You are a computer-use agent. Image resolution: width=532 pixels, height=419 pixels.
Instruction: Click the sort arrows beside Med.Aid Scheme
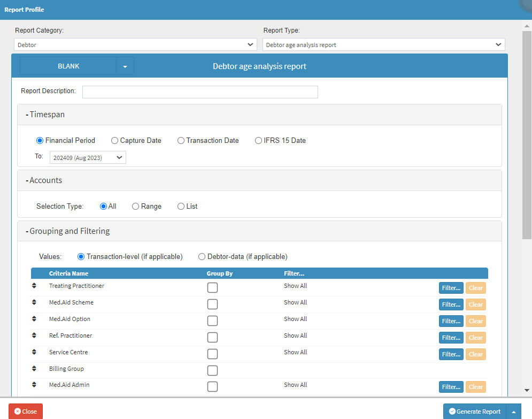(x=34, y=303)
